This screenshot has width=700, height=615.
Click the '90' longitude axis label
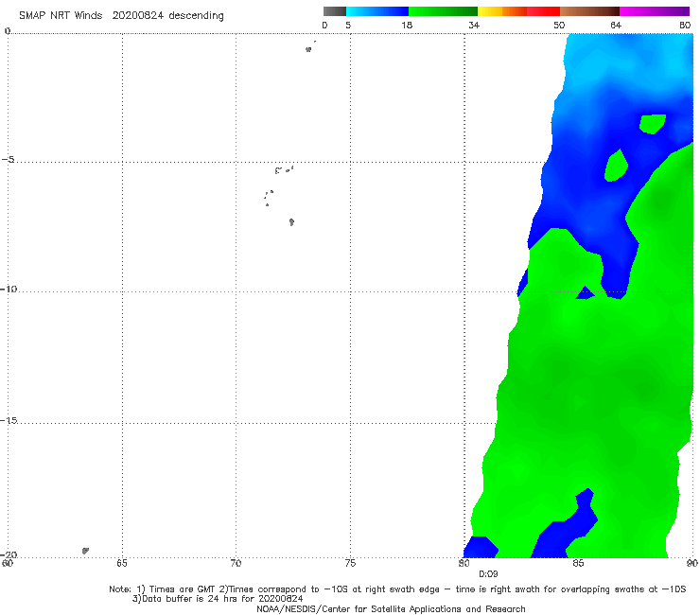[x=692, y=563]
